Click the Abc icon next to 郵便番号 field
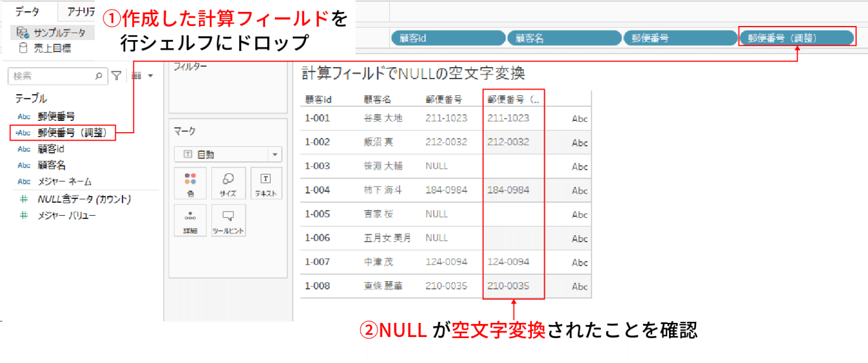The height and width of the screenshot is (363, 868). [x=24, y=117]
